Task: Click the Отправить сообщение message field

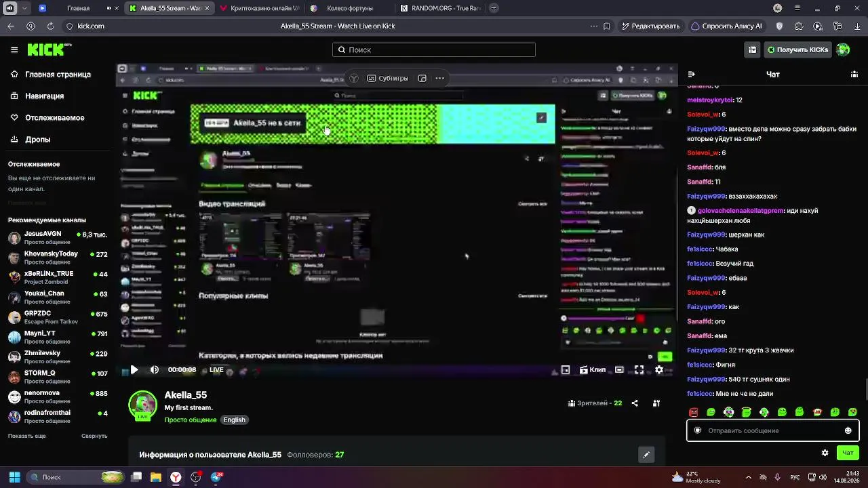Action: tap(773, 430)
